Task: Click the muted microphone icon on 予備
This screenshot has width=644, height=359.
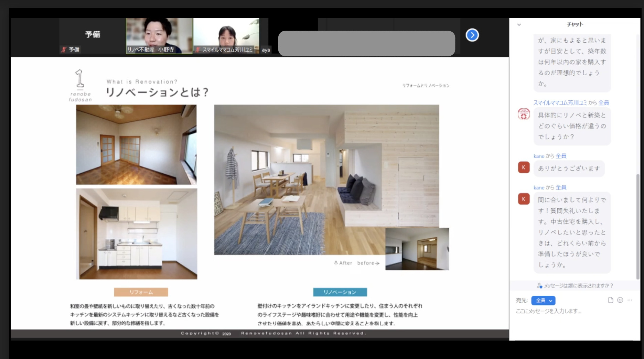Action: pos(63,50)
